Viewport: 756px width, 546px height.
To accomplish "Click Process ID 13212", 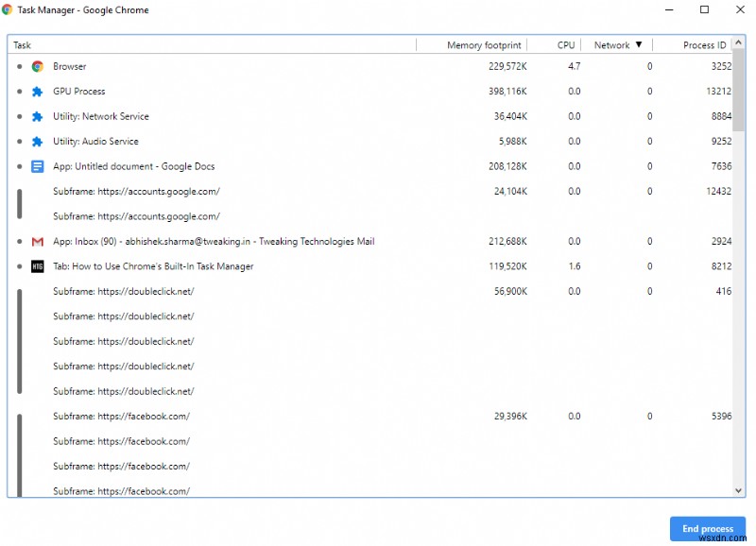I will (719, 92).
